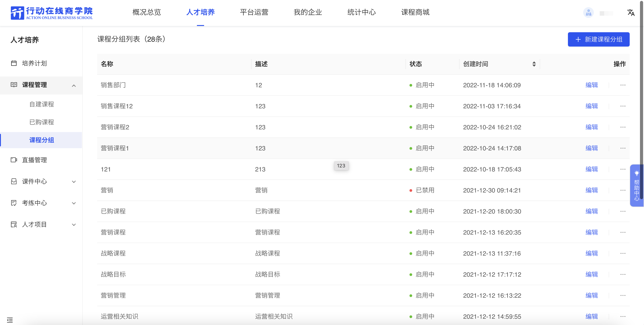This screenshot has height=325, width=644.
Task: Click the 名称 column header
Action: coord(107,64)
